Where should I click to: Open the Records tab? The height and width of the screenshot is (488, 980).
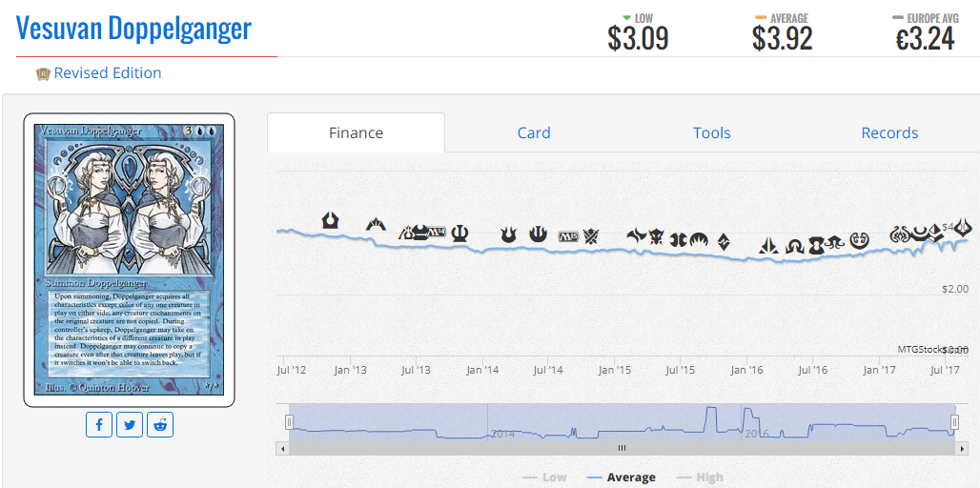coord(890,132)
